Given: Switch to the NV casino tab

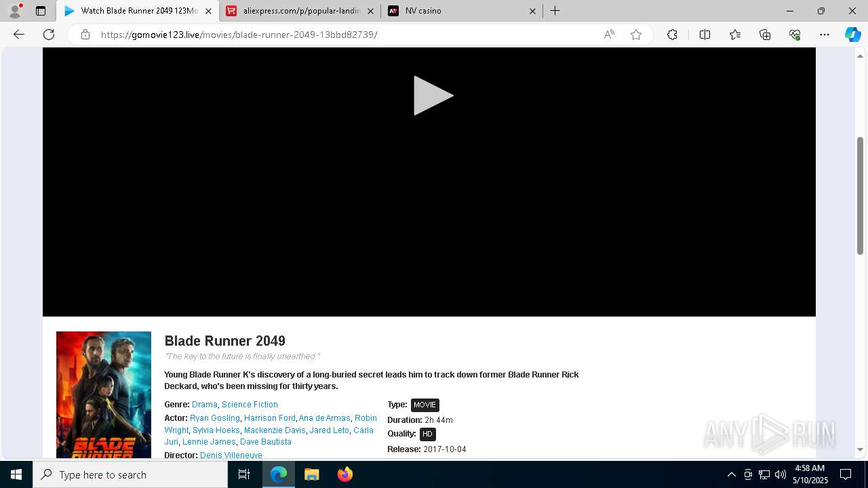Looking at the screenshot, I should (462, 11).
